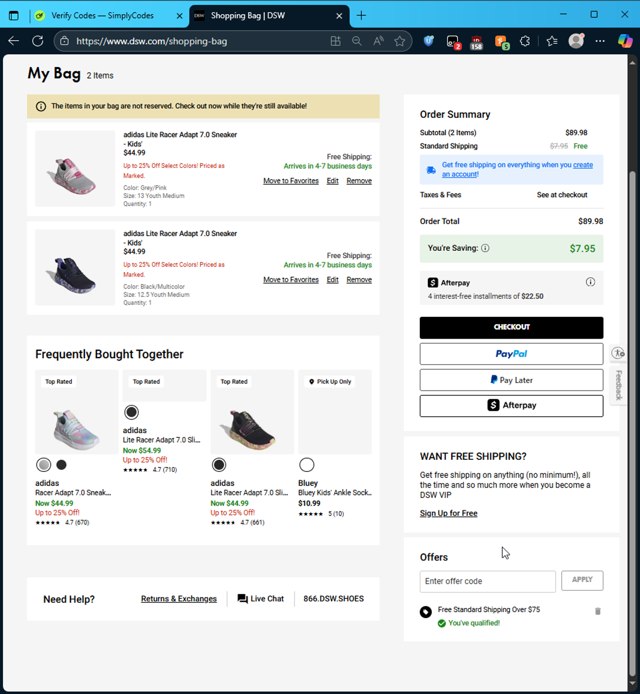Open the accessibility widget icon
Image resolution: width=640 pixels, height=694 pixels.
click(x=618, y=353)
